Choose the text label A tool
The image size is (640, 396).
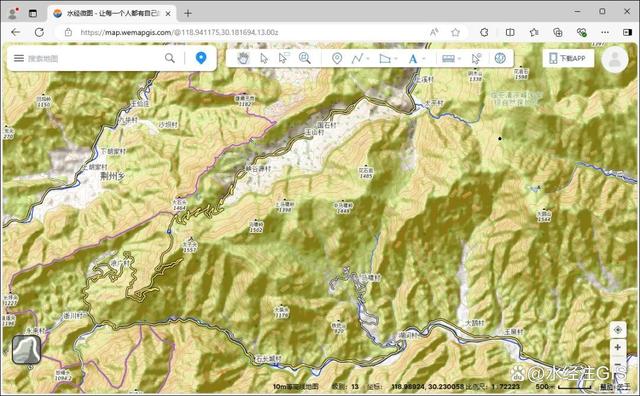[413, 59]
